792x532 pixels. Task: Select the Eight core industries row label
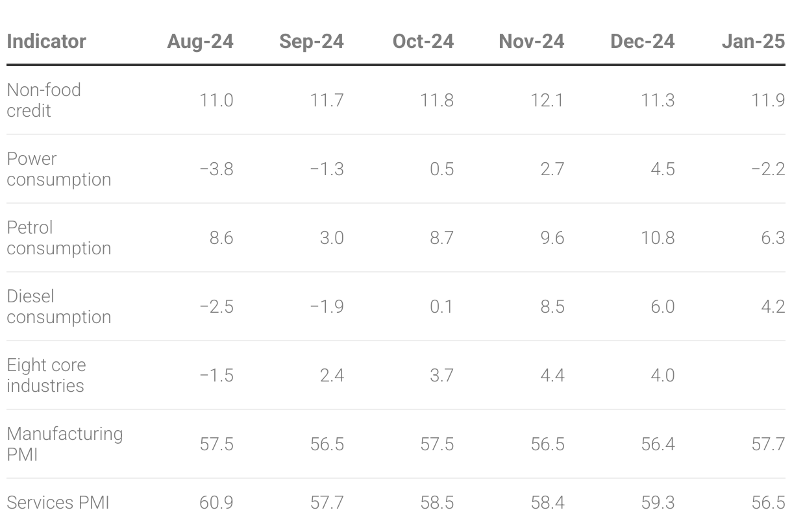(x=46, y=375)
